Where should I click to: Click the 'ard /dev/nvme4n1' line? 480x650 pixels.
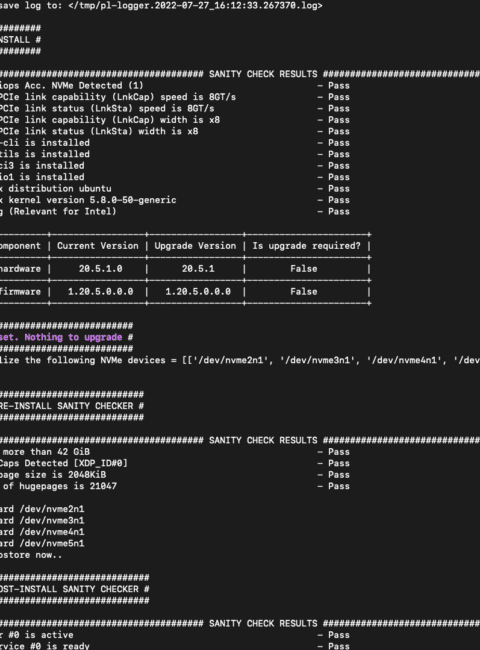pos(42,532)
